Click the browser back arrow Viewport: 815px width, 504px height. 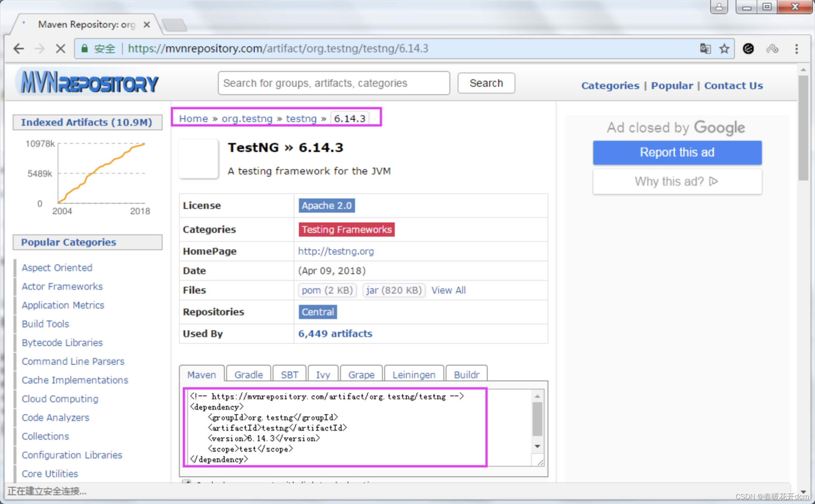pyautogui.click(x=19, y=49)
